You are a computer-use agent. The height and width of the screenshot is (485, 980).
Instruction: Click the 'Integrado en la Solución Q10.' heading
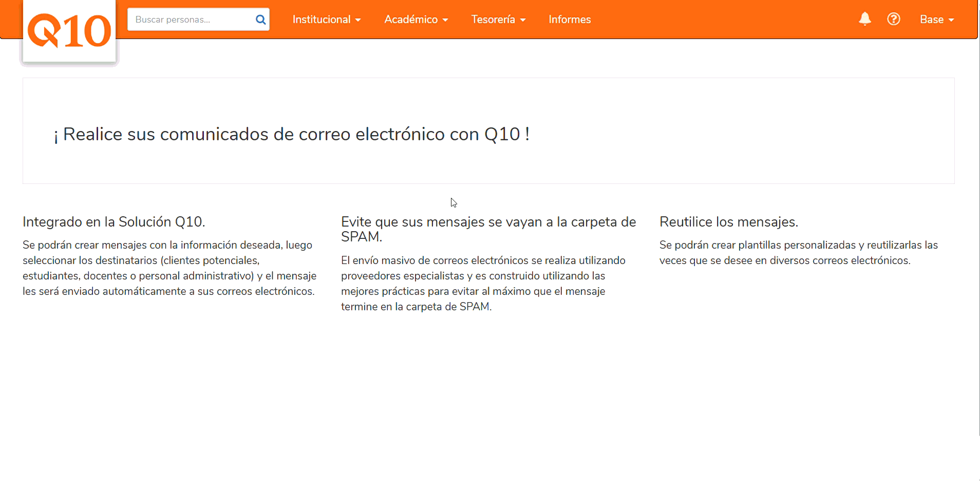click(x=114, y=222)
